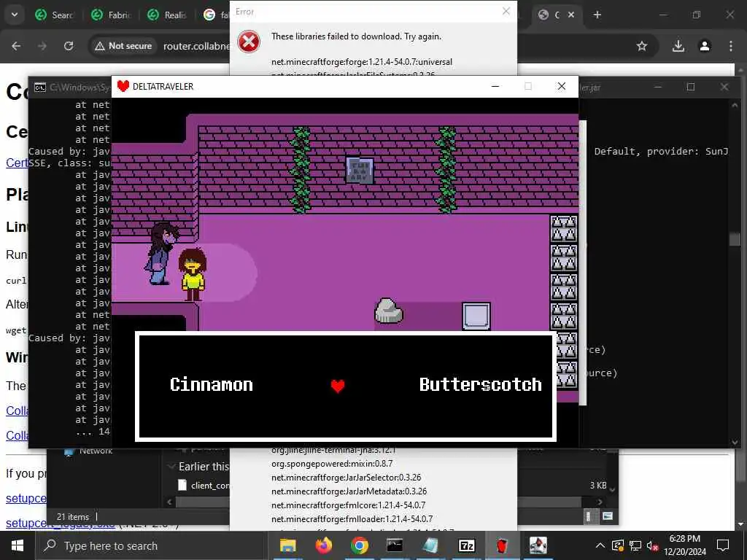
Task: Collapse the 'Earlier this' file group
Action: click(171, 467)
